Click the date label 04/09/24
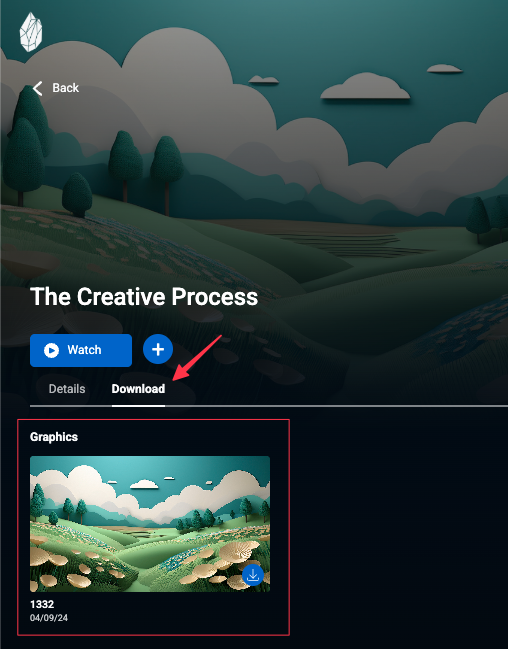 49,618
